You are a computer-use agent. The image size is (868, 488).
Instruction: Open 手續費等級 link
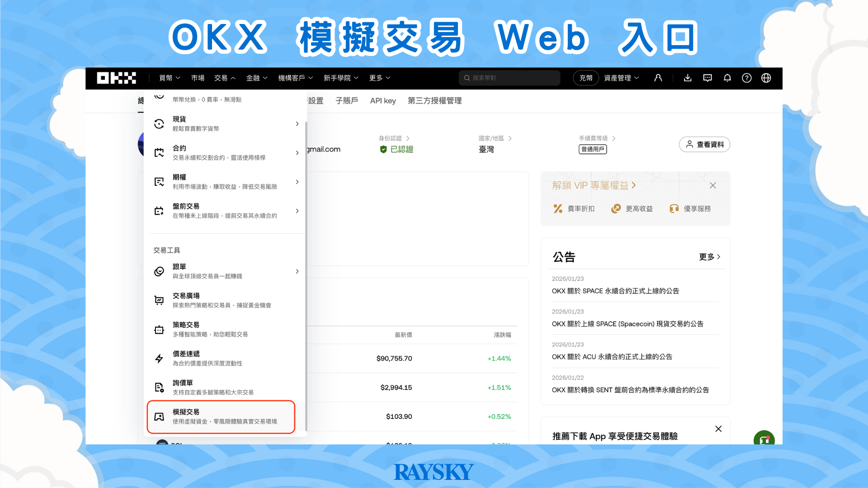point(597,139)
